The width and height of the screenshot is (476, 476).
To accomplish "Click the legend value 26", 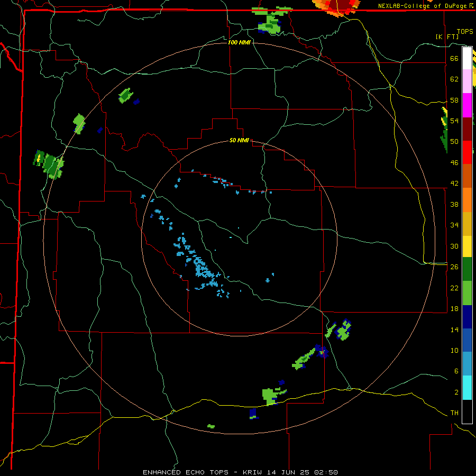I will [x=454, y=267].
